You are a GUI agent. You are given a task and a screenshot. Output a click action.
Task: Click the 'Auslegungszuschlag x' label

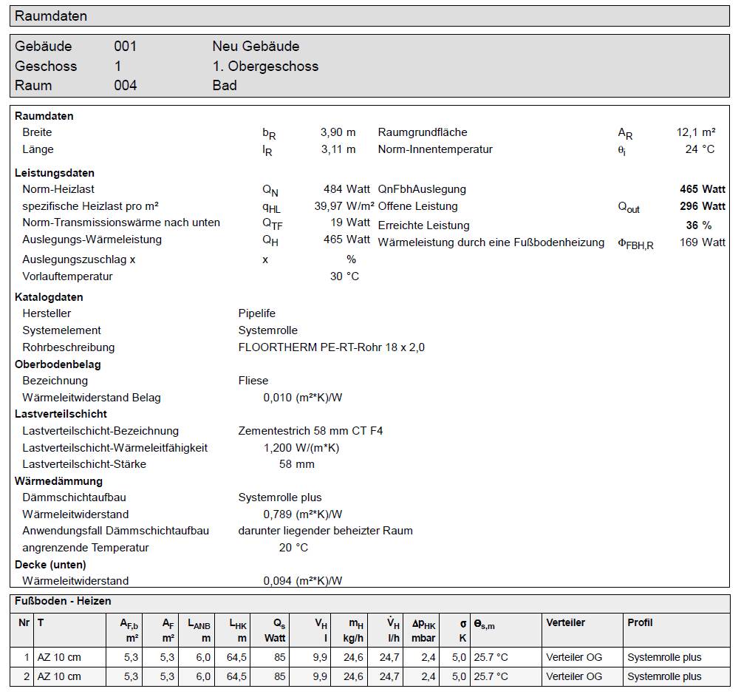pos(79,259)
